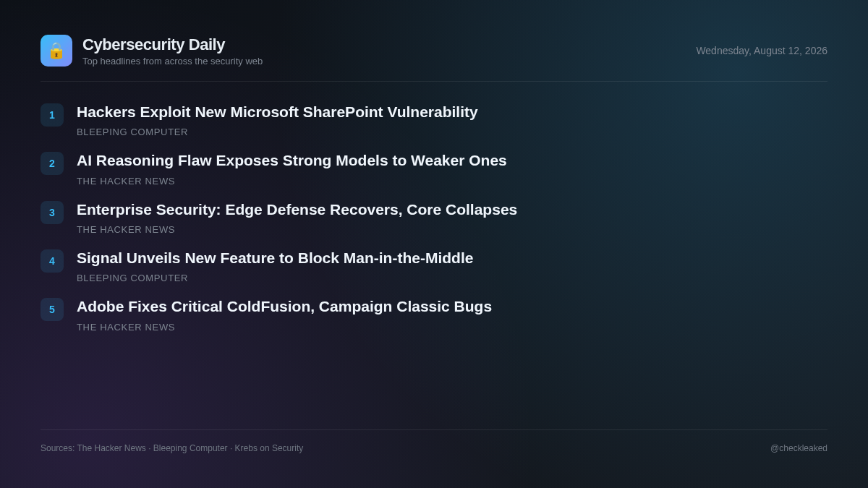Click the number 1 rank badge
Image resolution: width=868 pixels, height=488 pixels.
[52, 115]
